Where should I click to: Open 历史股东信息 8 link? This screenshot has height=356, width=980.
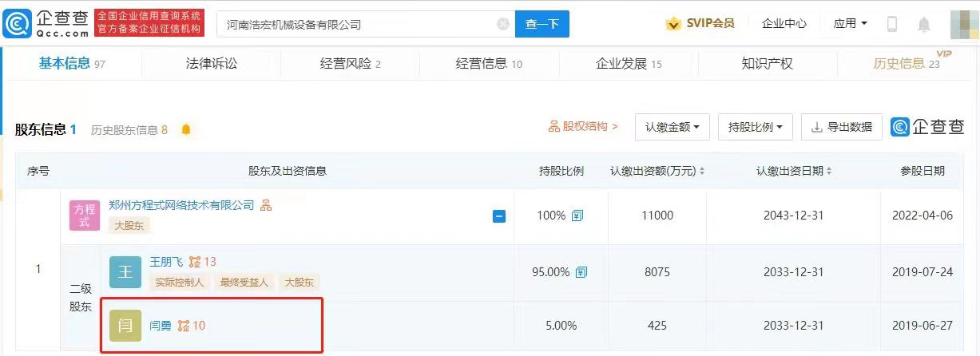click(x=129, y=129)
